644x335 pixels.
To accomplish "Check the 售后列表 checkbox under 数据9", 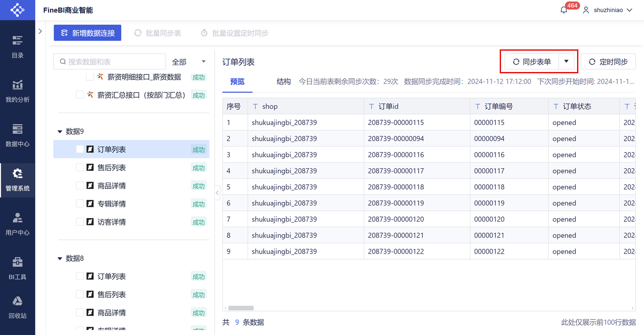I will click(80, 167).
